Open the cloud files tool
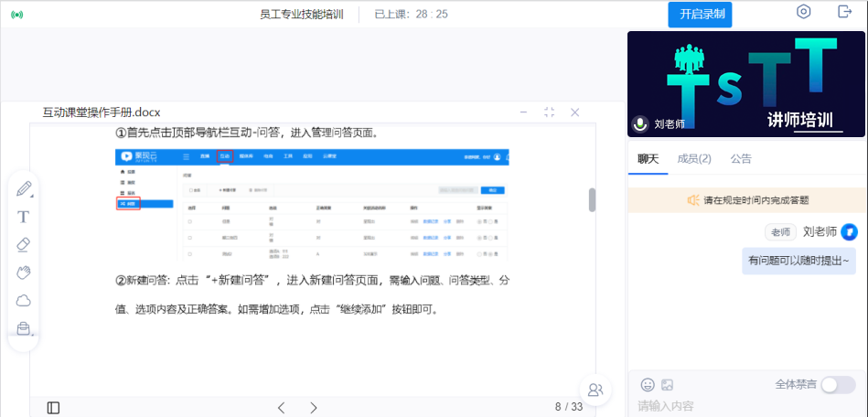The image size is (868, 417). tap(24, 300)
